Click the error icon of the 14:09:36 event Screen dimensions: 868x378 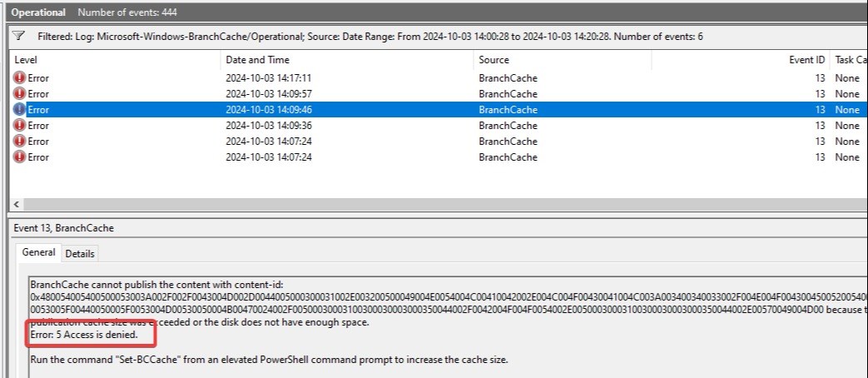coord(19,125)
